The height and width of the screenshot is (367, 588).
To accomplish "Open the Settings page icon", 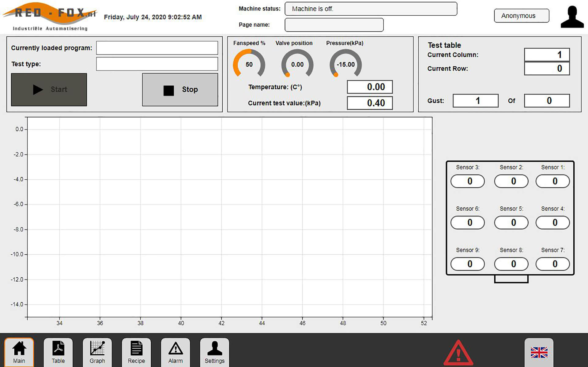I will 215,352.
